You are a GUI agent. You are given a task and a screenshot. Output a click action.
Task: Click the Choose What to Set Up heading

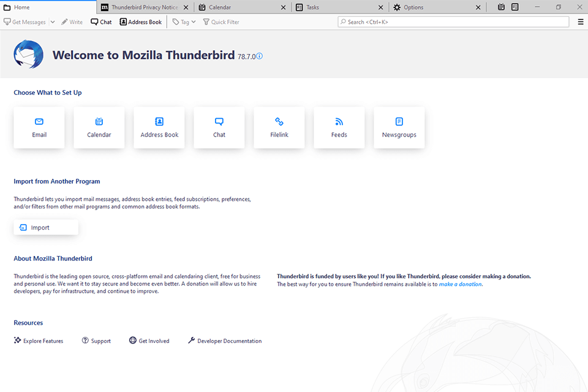[x=48, y=92]
